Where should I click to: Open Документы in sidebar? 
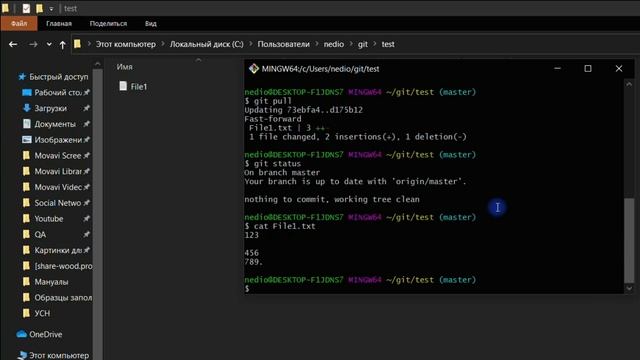click(55, 124)
